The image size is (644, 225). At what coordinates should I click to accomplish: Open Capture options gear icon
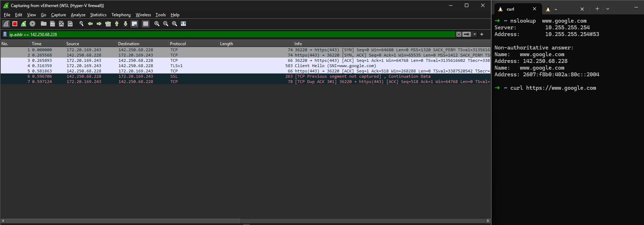(32, 24)
